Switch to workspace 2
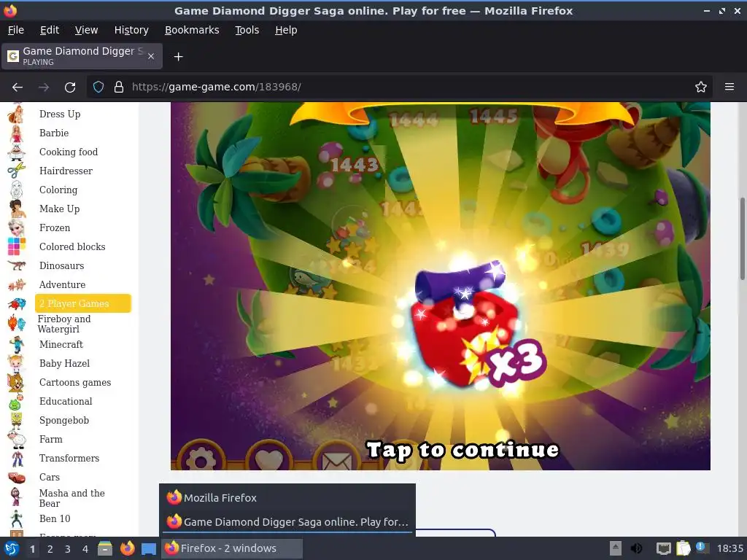Viewport: 747px width, 560px height. click(x=50, y=549)
